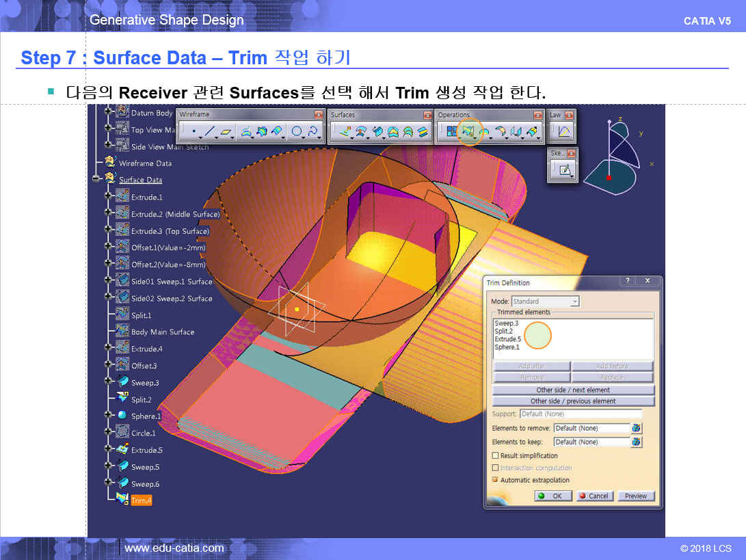Select the Line tool in Wireframe toolbar
Image resolution: width=746 pixels, height=560 pixels.
click(210, 132)
